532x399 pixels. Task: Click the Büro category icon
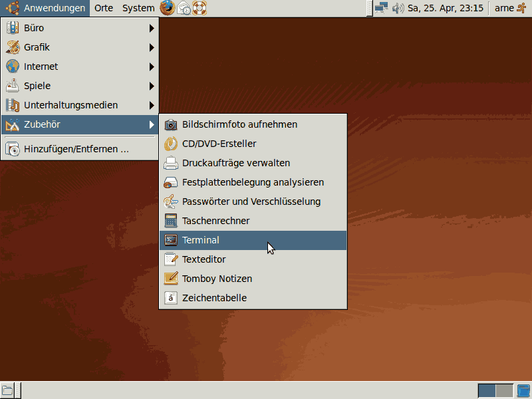pos(13,28)
